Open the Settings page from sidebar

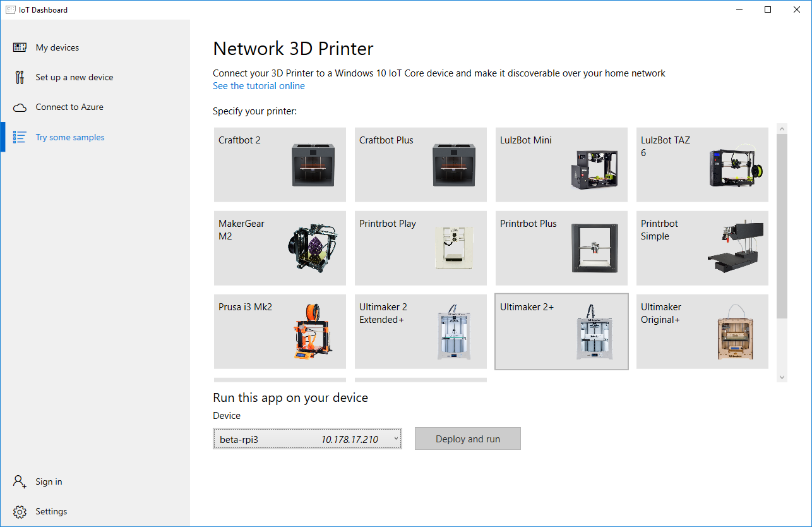point(95,511)
